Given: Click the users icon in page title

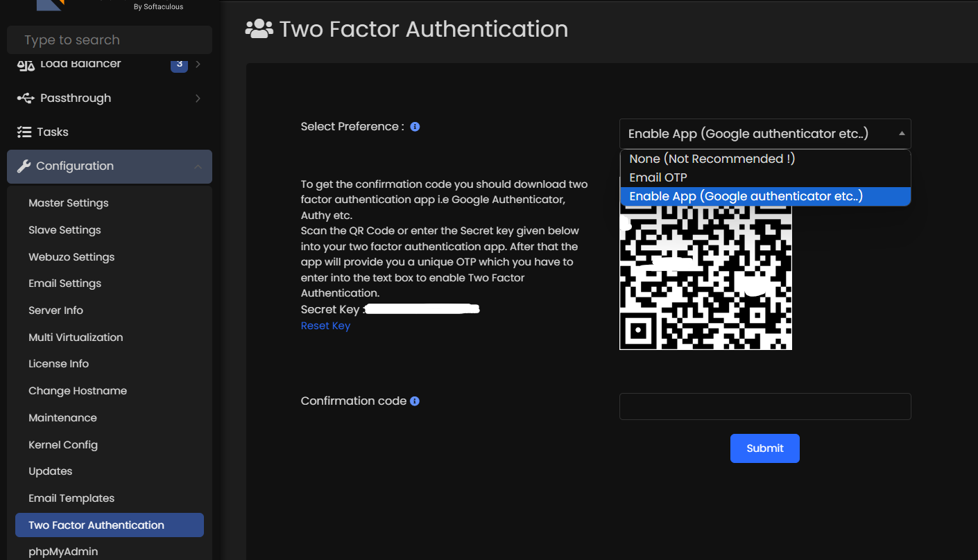Looking at the screenshot, I should pos(259,29).
